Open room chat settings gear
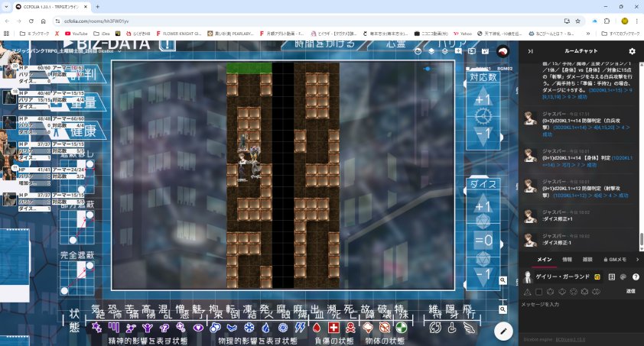The image size is (644, 346). pyautogui.click(x=632, y=51)
